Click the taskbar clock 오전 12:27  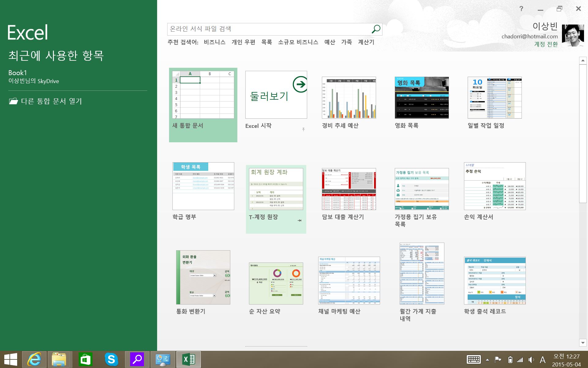(x=566, y=356)
